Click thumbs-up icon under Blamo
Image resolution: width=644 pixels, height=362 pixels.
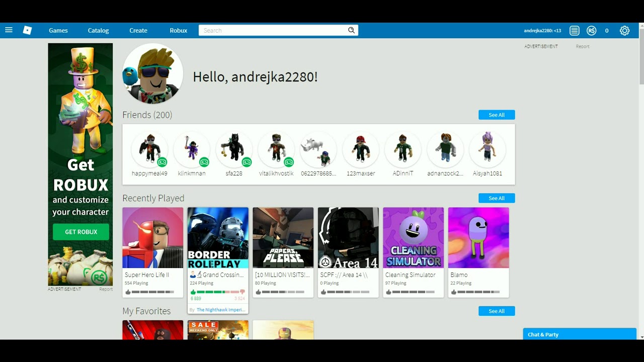pyautogui.click(x=453, y=292)
